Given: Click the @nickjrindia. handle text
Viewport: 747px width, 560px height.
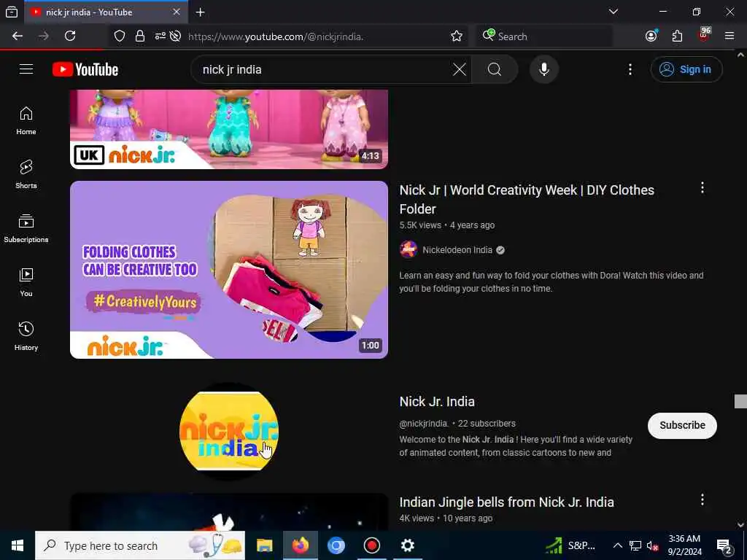Looking at the screenshot, I should 424,424.
